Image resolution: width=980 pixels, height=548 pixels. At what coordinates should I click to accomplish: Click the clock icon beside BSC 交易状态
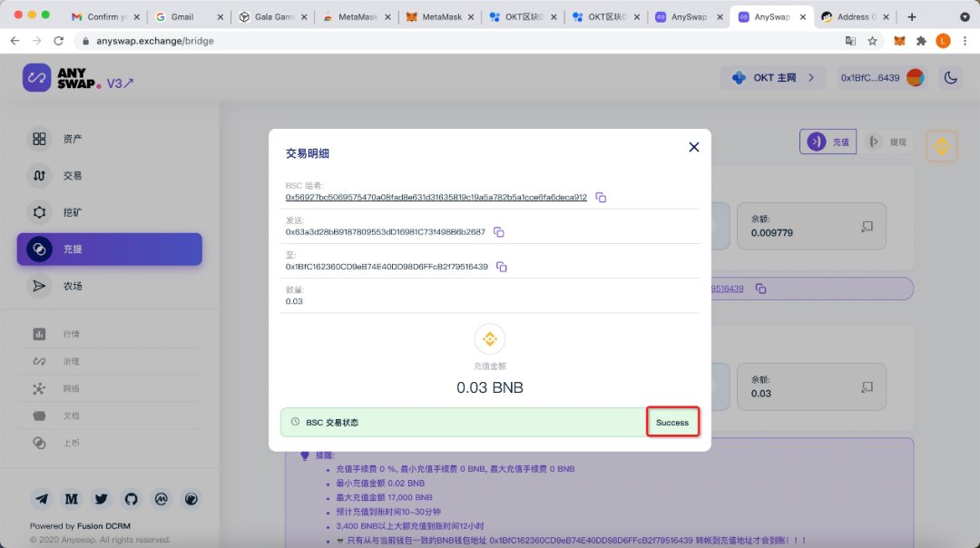point(295,422)
